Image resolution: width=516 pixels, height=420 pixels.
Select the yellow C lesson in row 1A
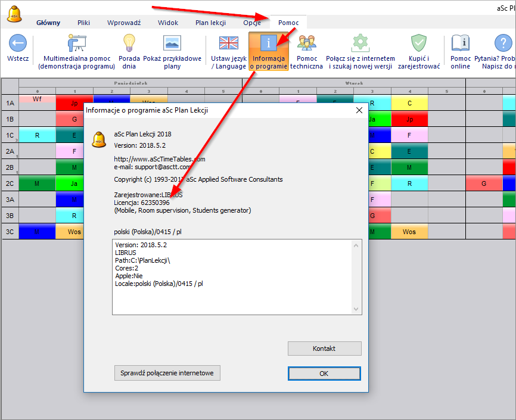pos(409,103)
